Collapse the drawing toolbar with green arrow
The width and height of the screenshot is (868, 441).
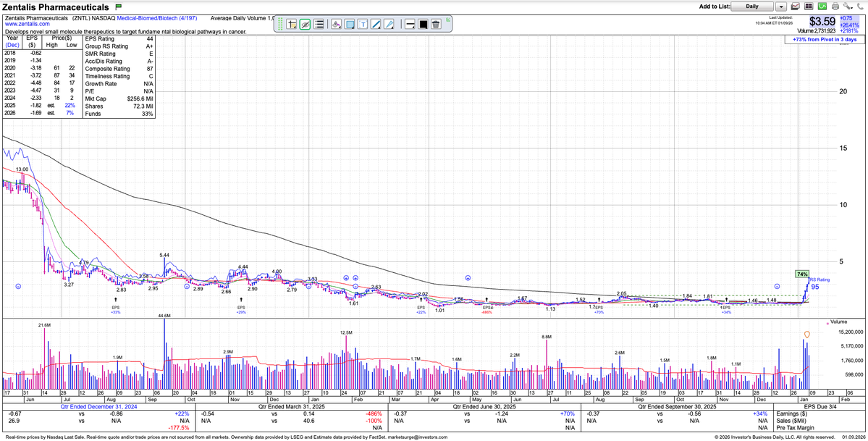(448, 20)
